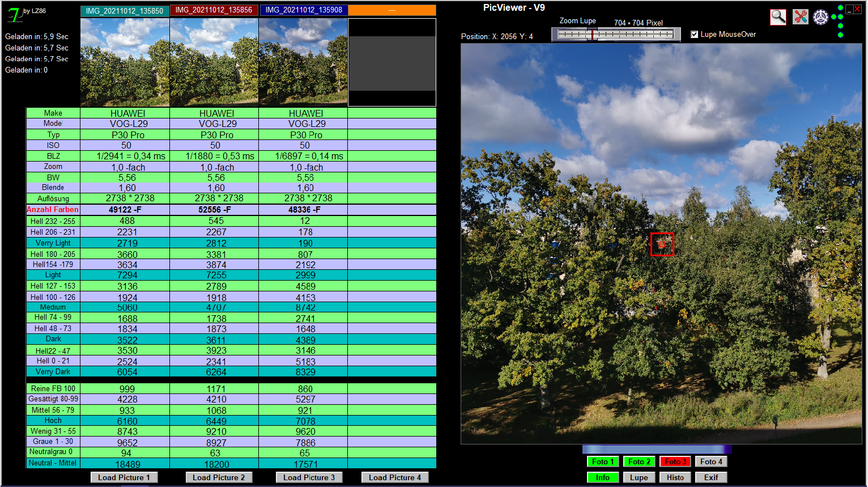Click Load Picture 3 button
The width and height of the screenshot is (868, 487).
coord(309,477)
